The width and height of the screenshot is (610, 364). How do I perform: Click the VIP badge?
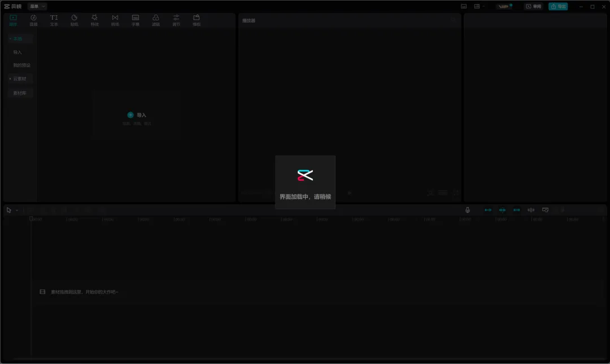tap(504, 6)
